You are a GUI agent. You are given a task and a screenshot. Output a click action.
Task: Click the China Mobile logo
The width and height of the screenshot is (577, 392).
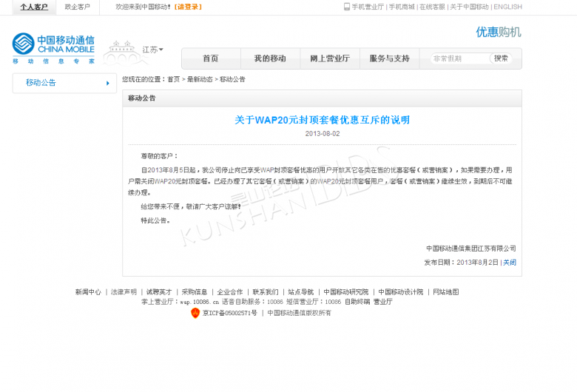point(54,48)
